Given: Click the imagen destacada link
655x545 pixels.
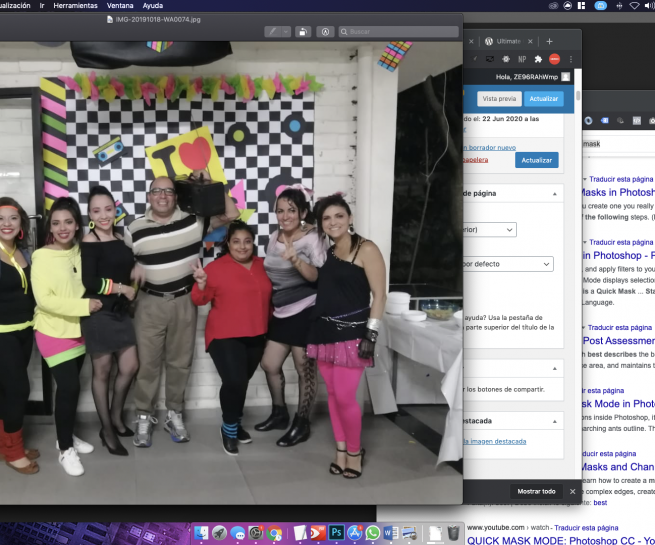Looking at the screenshot, I should (x=495, y=441).
